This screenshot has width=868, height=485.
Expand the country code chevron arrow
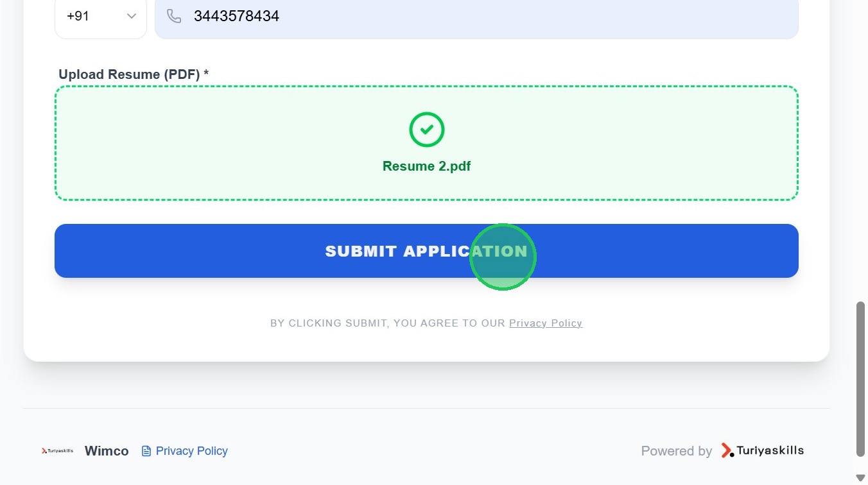132,16
